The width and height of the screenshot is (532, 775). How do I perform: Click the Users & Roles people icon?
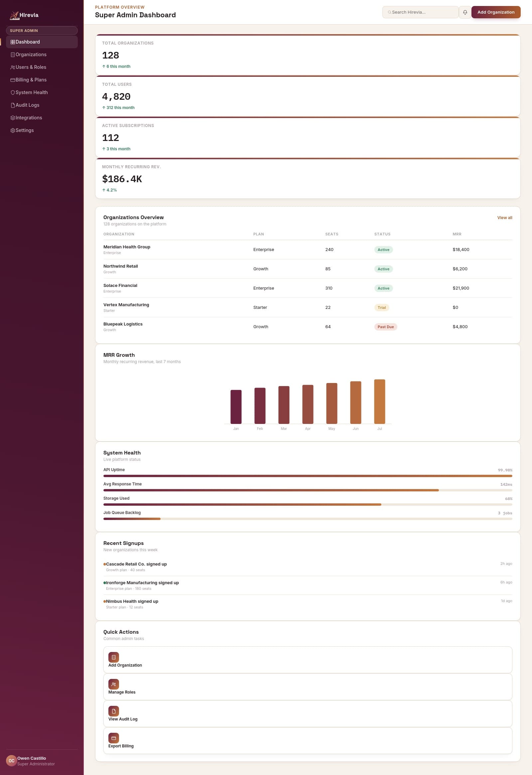(13, 67)
